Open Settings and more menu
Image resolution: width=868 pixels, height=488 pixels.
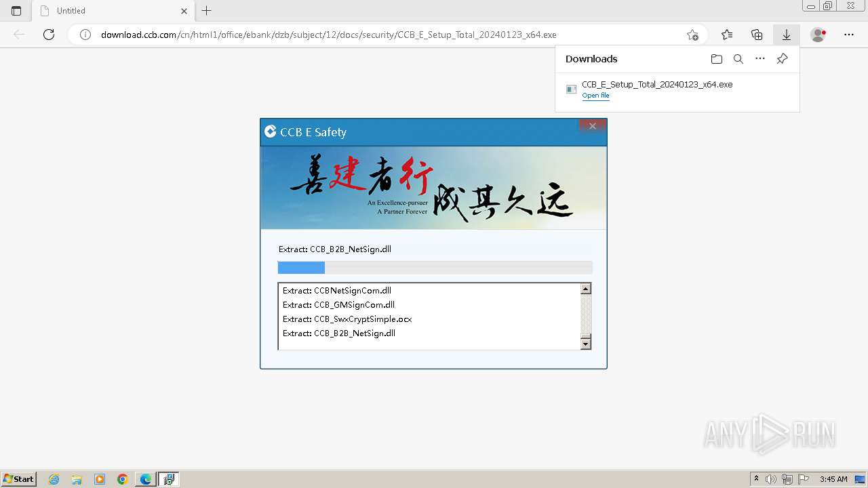[849, 35]
